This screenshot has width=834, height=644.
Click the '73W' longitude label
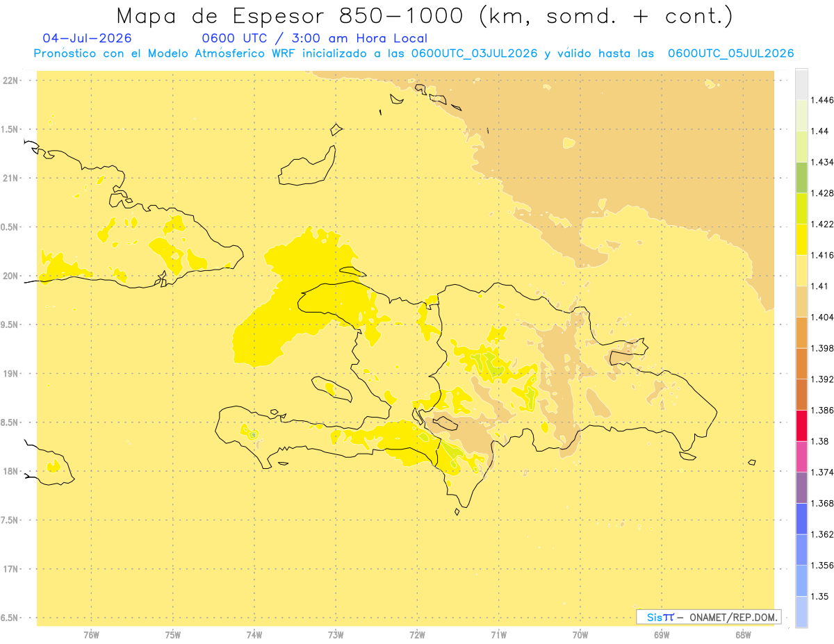pyautogui.click(x=336, y=635)
